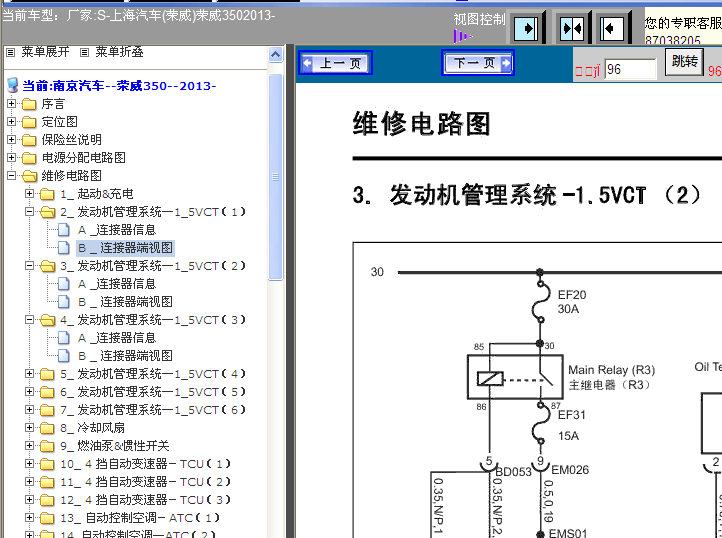Collapse the 维修电路图 tree node
This screenshot has height=538, width=722.
tap(12, 175)
